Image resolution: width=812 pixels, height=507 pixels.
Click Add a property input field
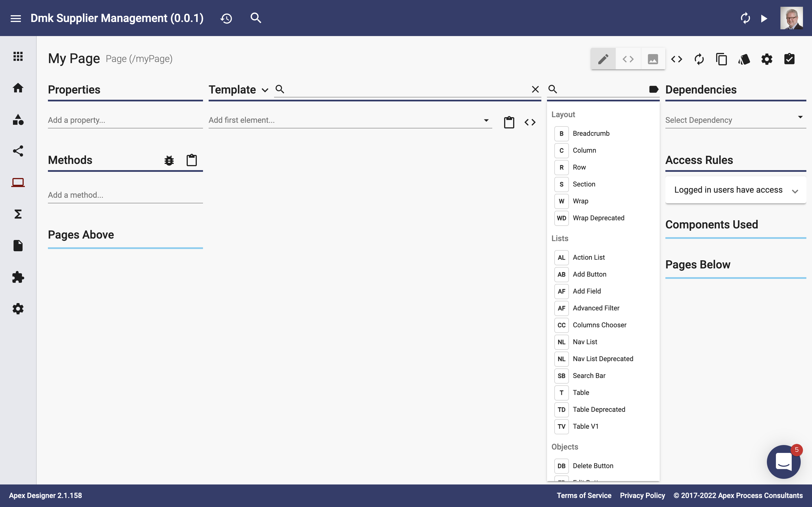tap(125, 120)
